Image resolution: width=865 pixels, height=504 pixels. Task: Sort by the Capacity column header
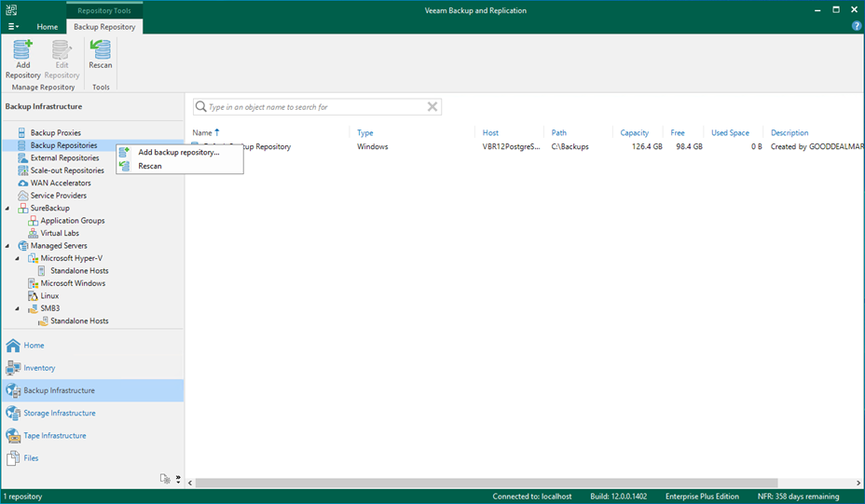[634, 133]
